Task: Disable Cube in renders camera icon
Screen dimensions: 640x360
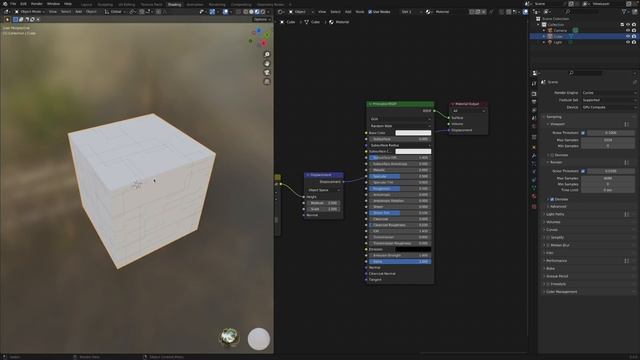Action: [x=634, y=36]
